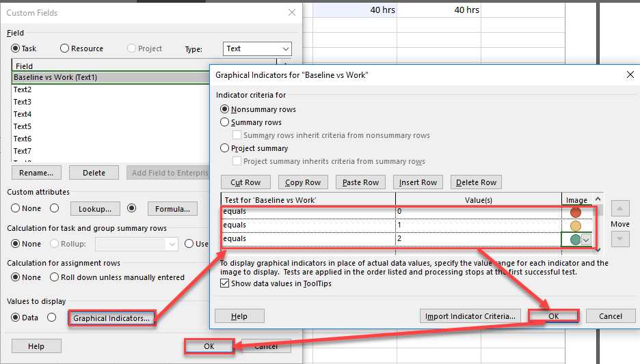Viewport: 640px width, 364px height.
Task: Select the Project summary radio button
Action: (x=225, y=148)
